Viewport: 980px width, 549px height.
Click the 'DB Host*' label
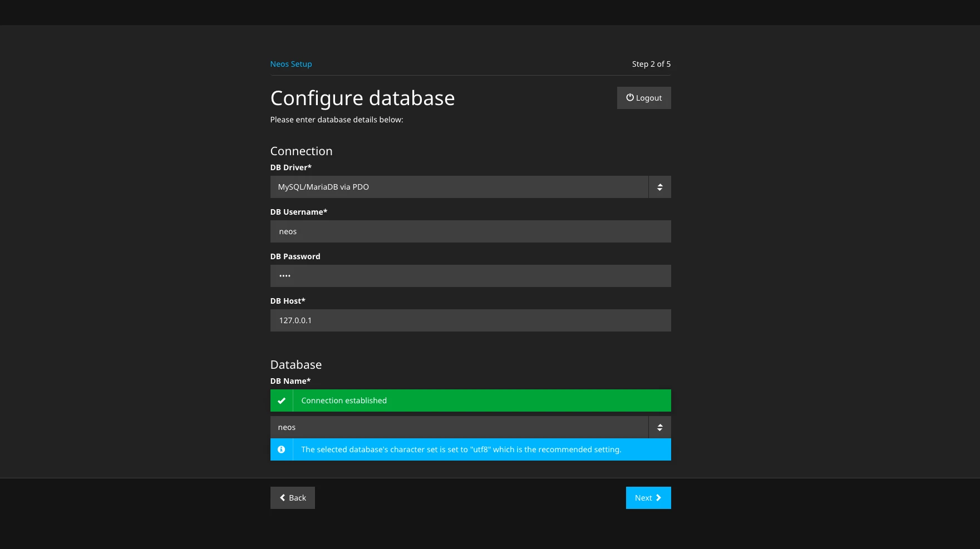(x=288, y=301)
